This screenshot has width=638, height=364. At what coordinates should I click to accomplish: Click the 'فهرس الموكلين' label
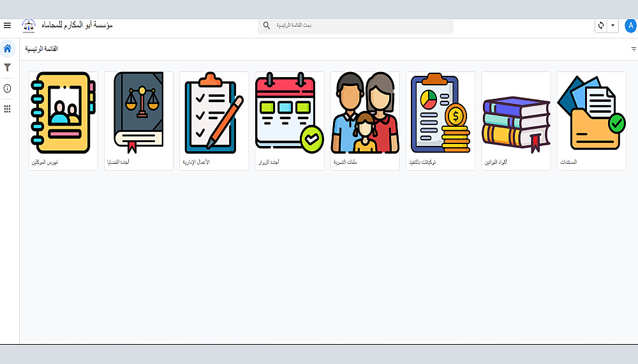coord(45,162)
